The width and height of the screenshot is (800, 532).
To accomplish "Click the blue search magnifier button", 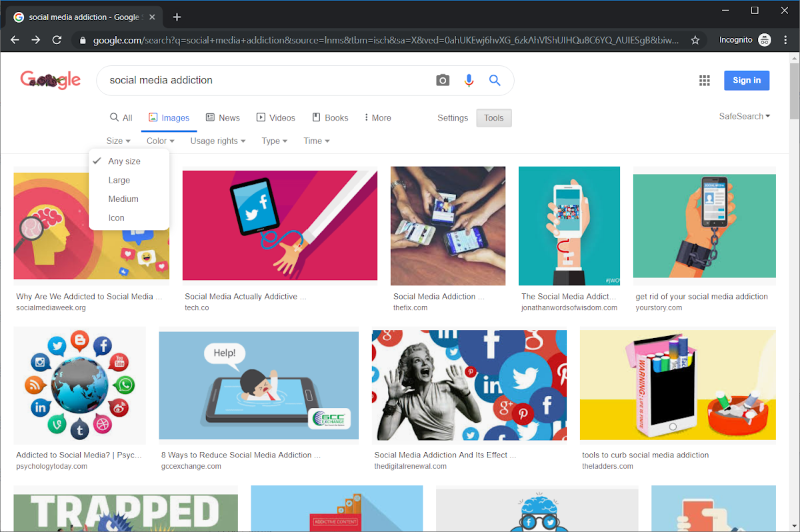I will pyautogui.click(x=495, y=80).
